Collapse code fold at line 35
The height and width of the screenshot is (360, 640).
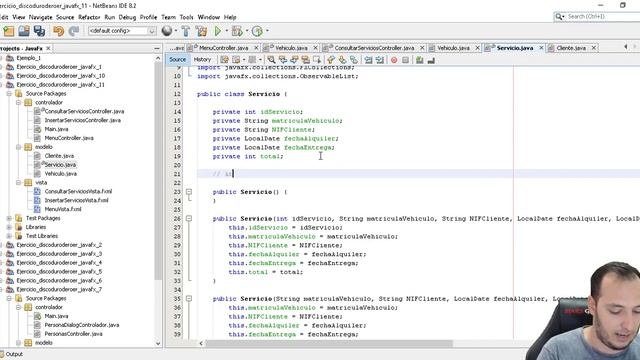pyautogui.click(x=189, y=298)
